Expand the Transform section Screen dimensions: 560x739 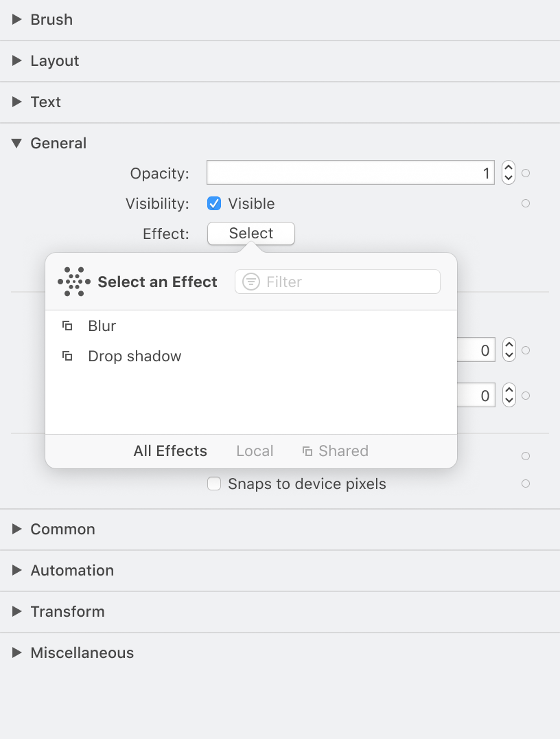point(16,611)
